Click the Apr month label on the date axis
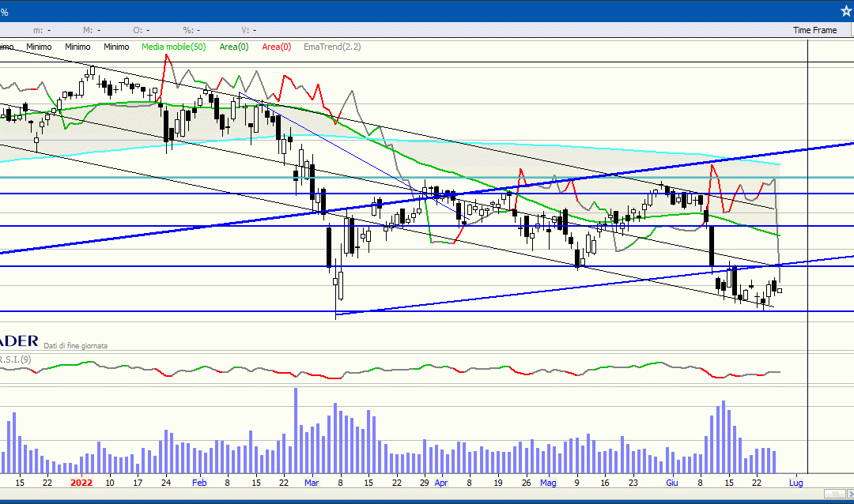854x504 pixels. pos(441,483)
